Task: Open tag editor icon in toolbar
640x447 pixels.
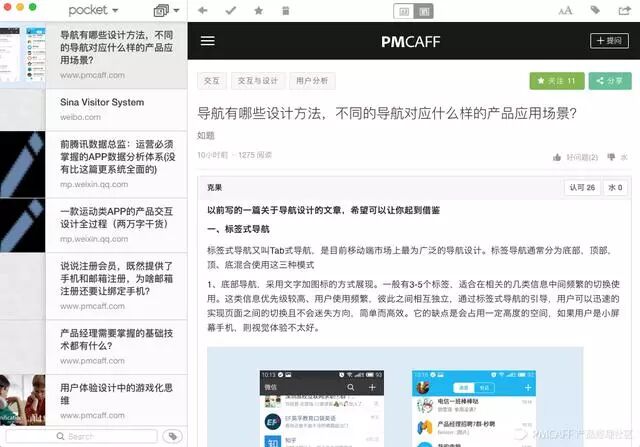Action: point(595,10)
